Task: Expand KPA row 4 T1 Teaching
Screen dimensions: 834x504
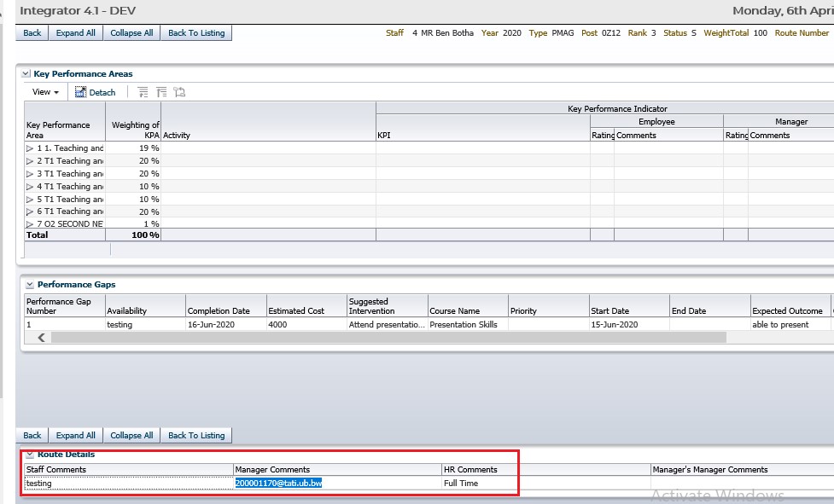Action: 30,186
